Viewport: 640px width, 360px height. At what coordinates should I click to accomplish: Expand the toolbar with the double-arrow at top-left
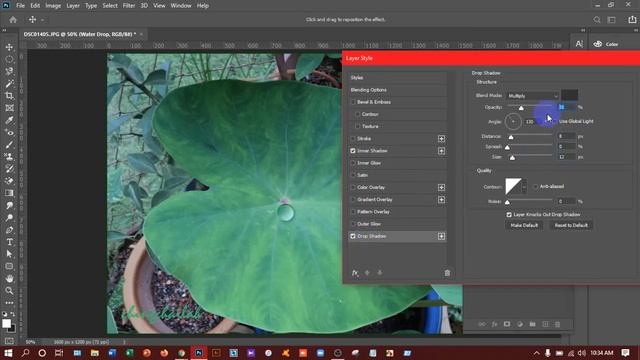(x=4, y=30)
